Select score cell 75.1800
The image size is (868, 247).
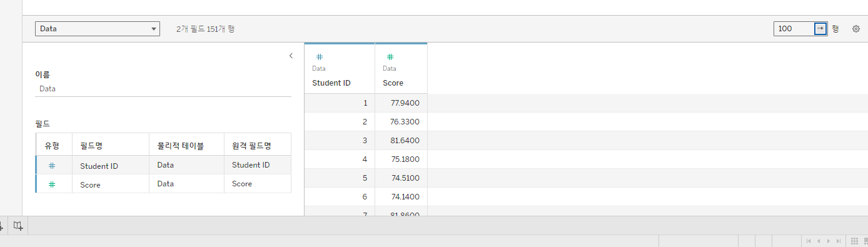pyautogui.click(x=401, y=159)
